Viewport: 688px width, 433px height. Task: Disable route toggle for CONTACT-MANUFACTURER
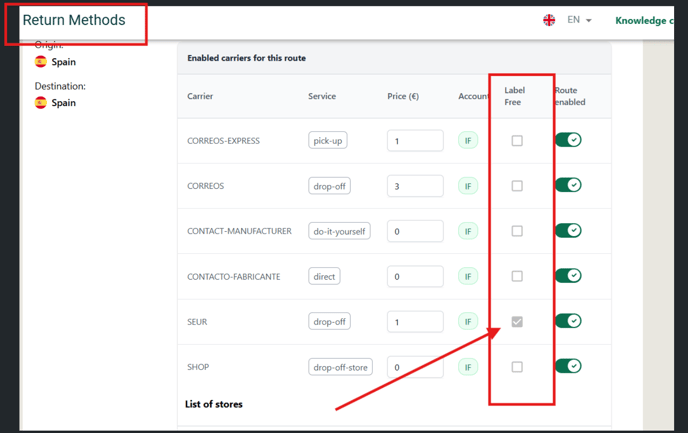pos(568,230)
